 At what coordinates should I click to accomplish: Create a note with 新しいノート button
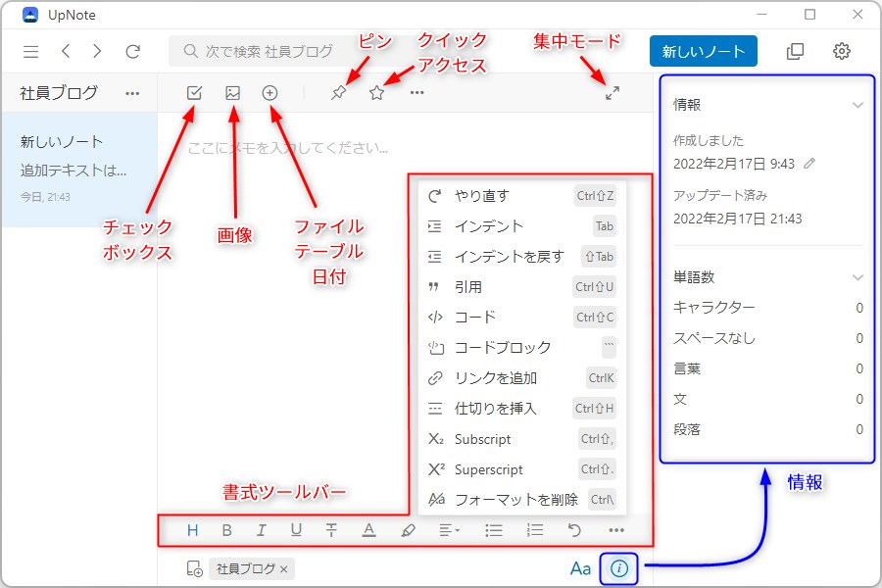(x=703, y=51)
